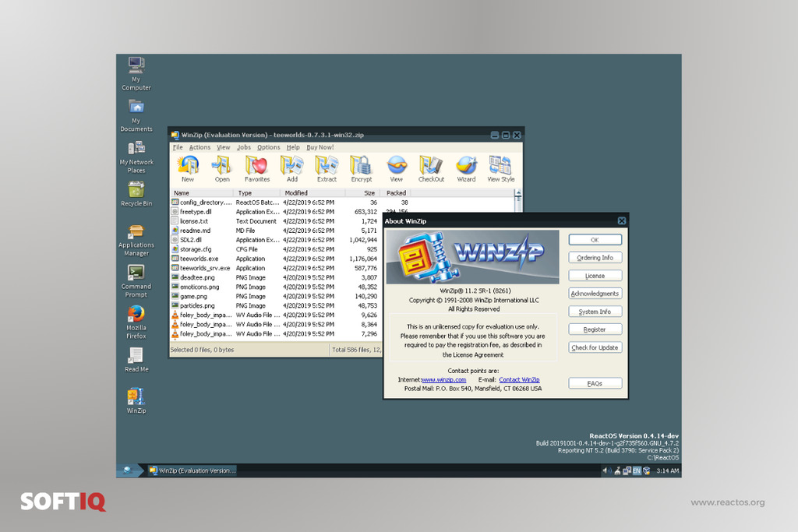Open the Read Me desktop icon
Screen dimensions: 798x532
coord(136,360)
